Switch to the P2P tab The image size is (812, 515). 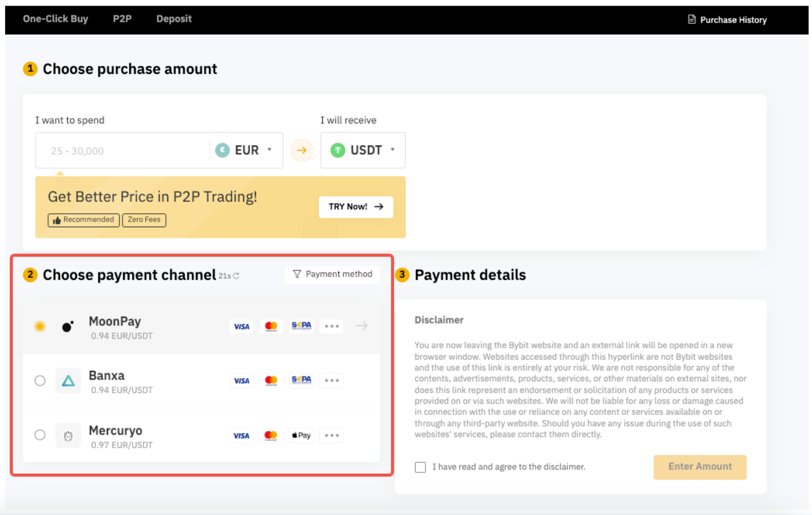(x=122, y=19)
